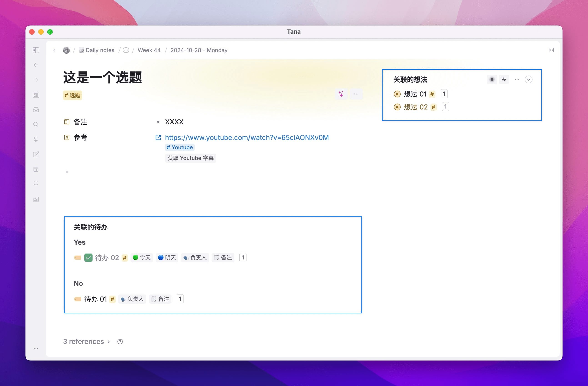Click the pink AI sparkle button near title

coord(341,94)
